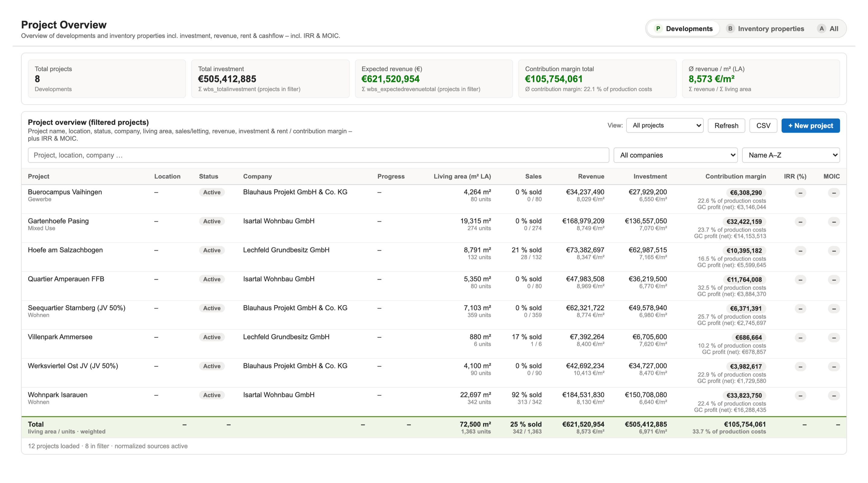The width and height of the screenshot is (868, 483).
Task: Focus the project, location, company search field
Action: click(x=319, y=155)
